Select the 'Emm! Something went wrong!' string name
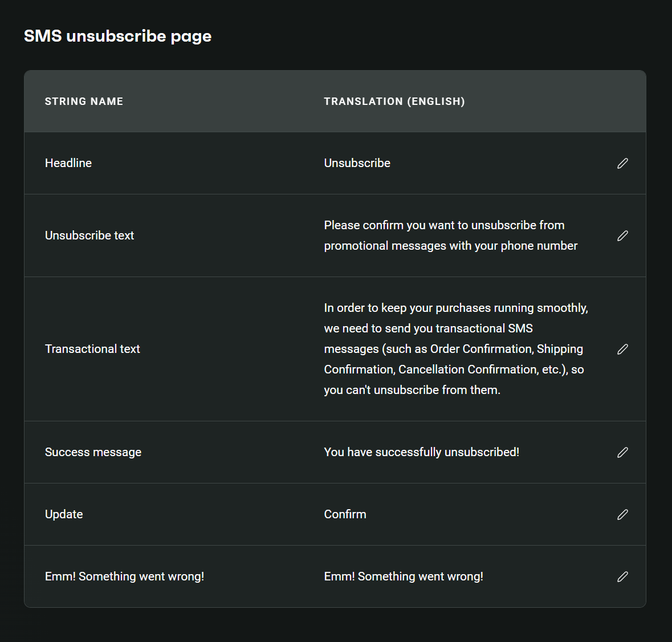672x642 pixels. point(124,576)
